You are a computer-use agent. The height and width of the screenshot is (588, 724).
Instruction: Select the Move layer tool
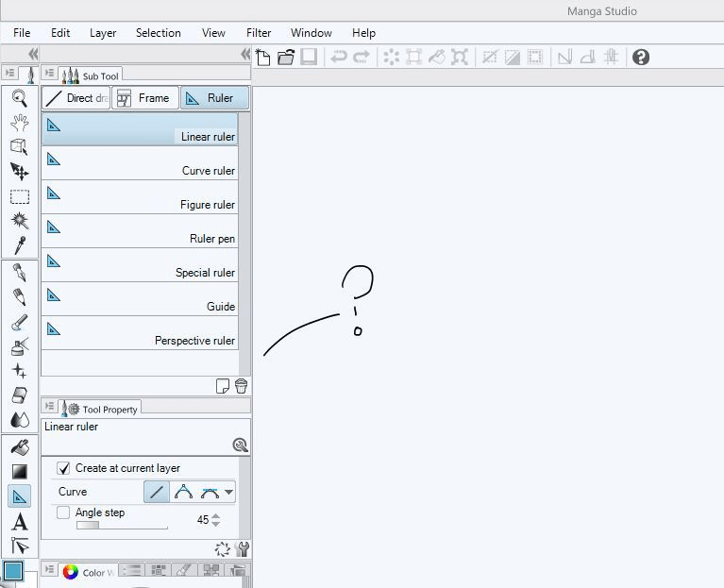point(20,172)
